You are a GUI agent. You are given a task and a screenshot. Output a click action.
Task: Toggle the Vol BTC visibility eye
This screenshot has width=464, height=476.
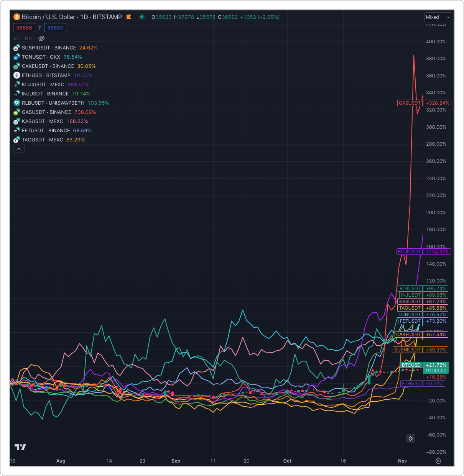(41, 38)
